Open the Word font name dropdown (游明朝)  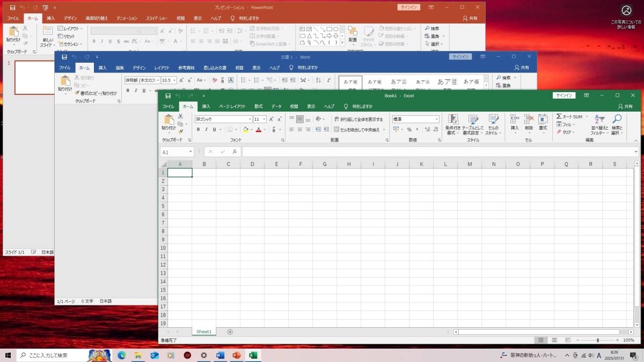[158, 80]
